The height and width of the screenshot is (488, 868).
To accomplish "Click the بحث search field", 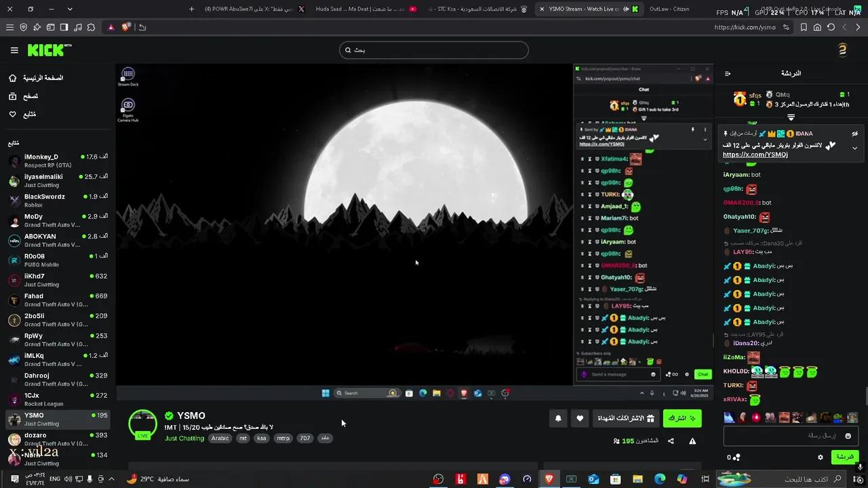I will tap(433, 50).
